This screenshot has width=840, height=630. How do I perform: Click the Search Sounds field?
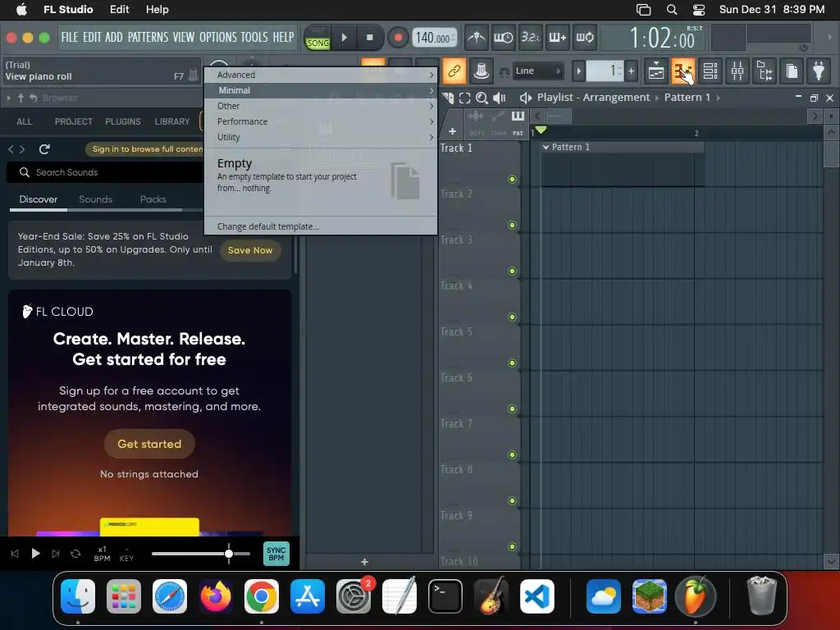click(x=105, y=172)
